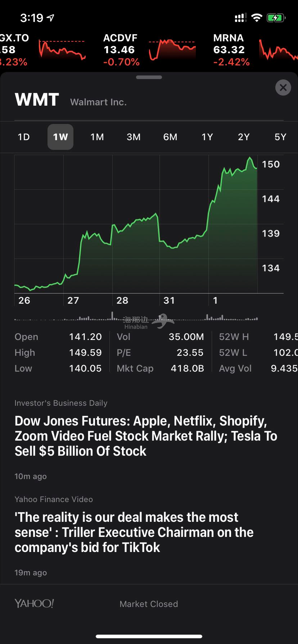Open the MRNA ticker at top

(x=231, y=50)
